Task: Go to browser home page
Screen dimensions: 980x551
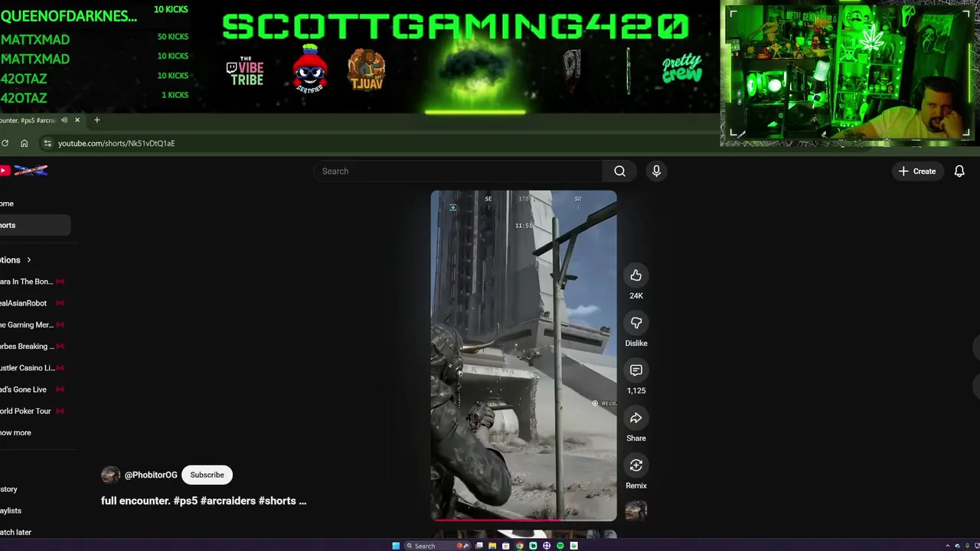Action: tap(24, 143)
